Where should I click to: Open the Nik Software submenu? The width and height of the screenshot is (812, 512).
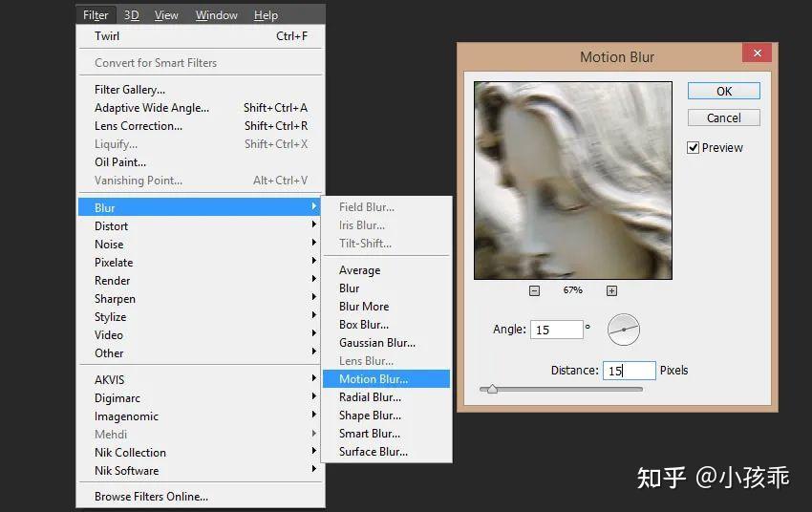pyautogui.click(x=199, y=470)
